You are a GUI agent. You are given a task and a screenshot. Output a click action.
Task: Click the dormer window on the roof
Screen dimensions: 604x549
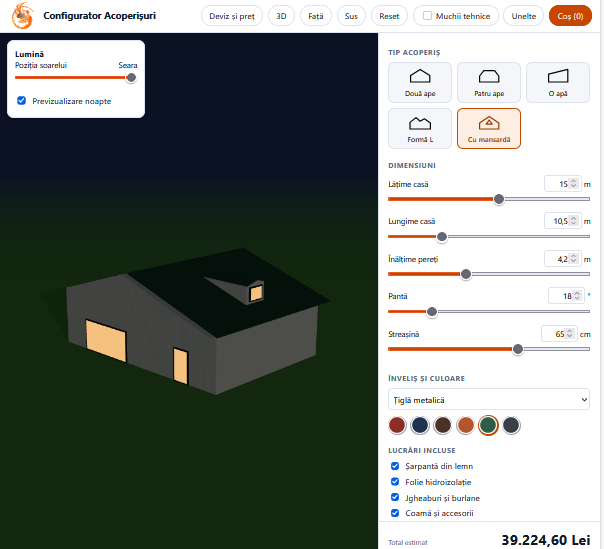pos(256,293)
